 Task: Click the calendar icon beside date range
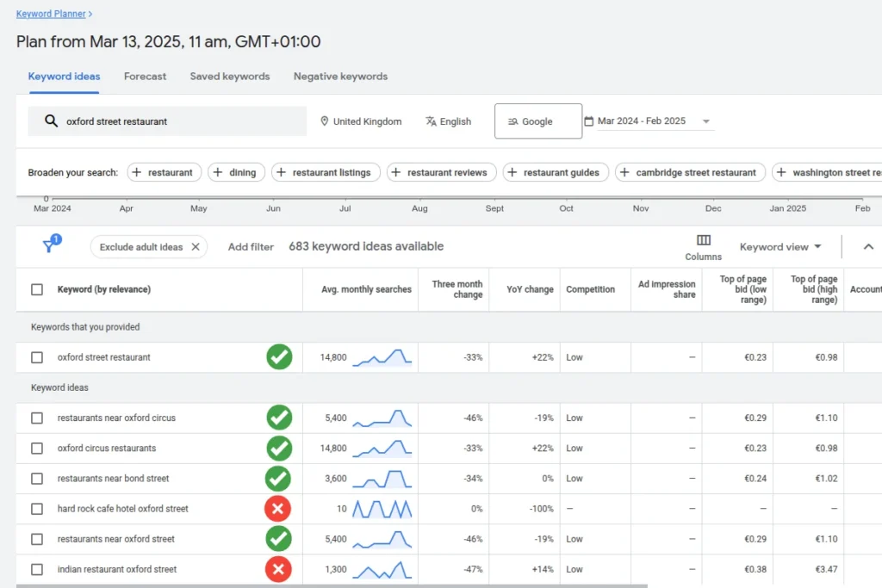[589, 121]
